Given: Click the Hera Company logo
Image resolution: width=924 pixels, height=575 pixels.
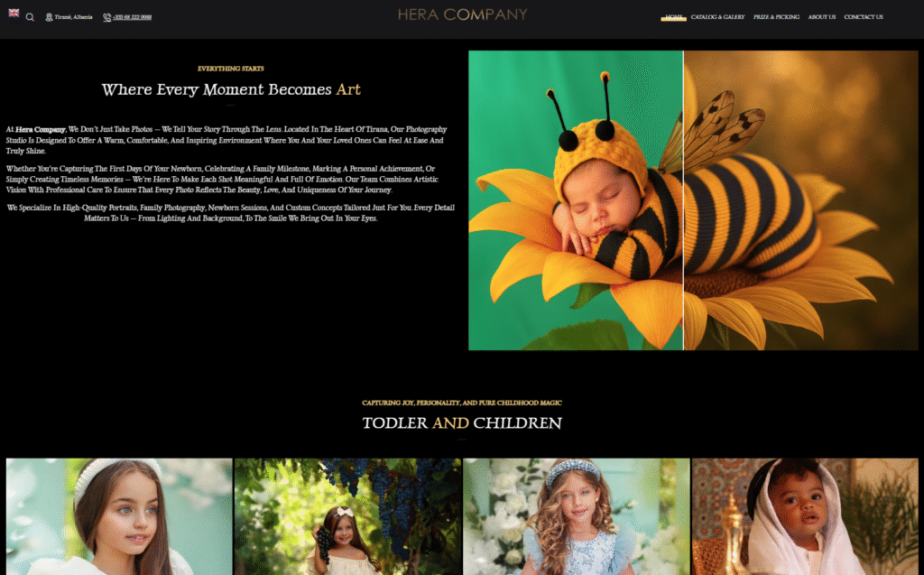Looking at the screenshot, I should (462, 14).
